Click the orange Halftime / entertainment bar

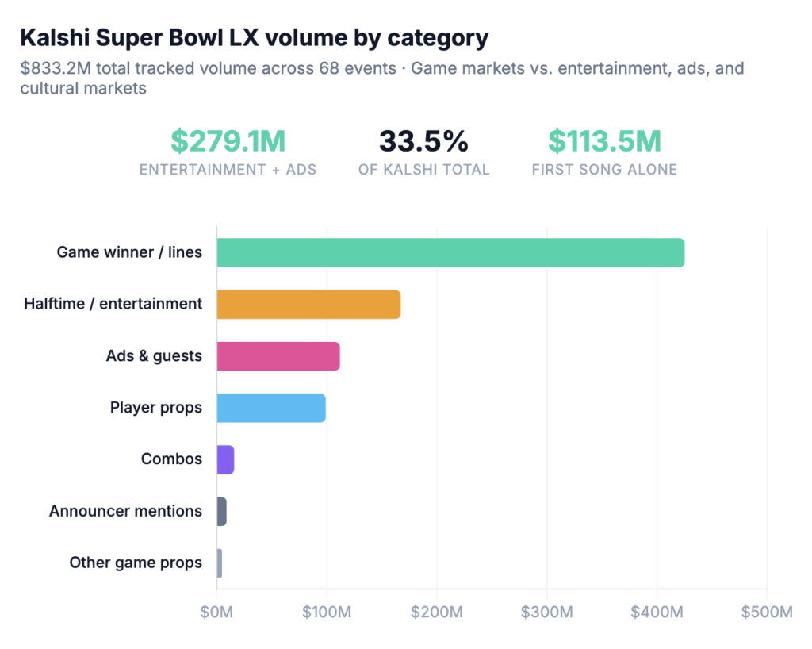(x=308, y=305)
